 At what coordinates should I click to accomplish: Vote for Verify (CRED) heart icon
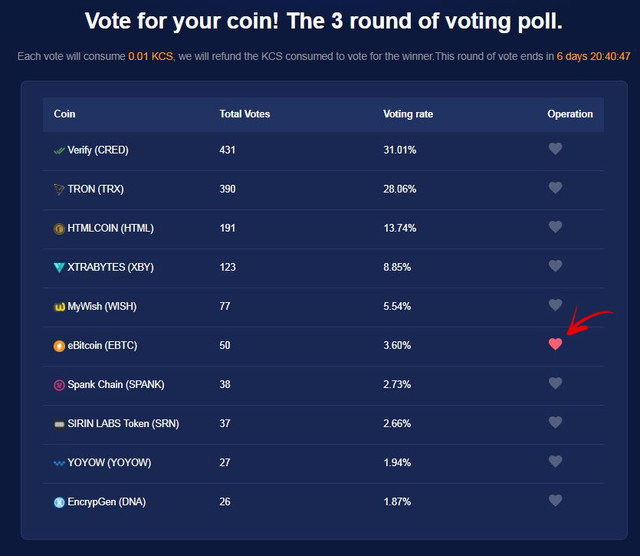(x=555, y=149)
